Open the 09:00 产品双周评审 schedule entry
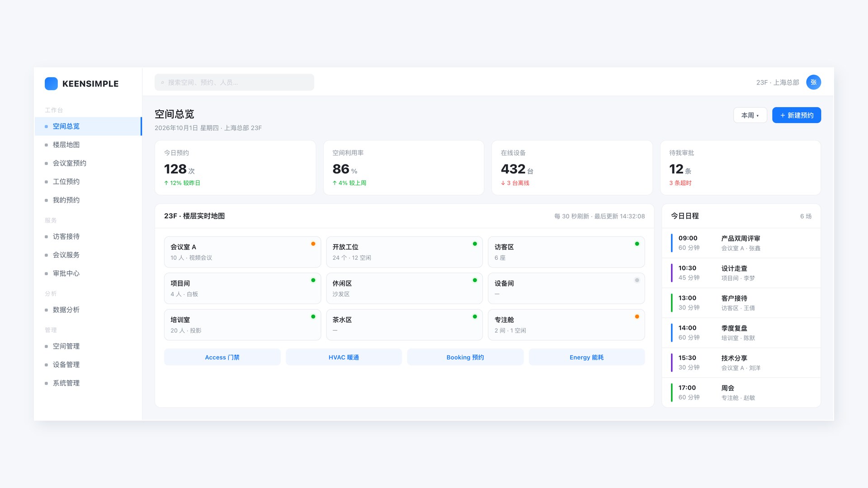This screenshot has width=868, height=488. point(741,243)
